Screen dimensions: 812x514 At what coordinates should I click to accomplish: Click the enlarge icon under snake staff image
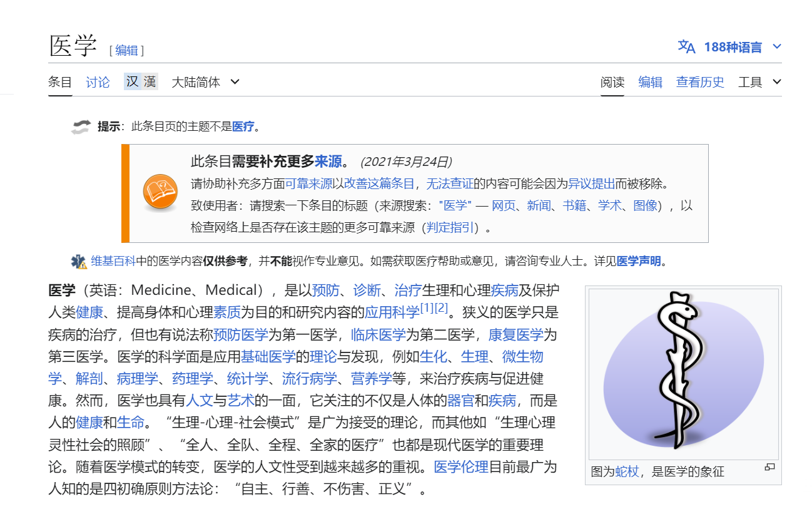tap(769, 467)
